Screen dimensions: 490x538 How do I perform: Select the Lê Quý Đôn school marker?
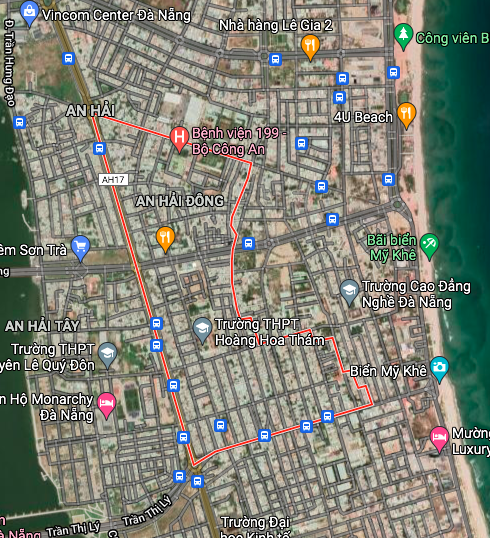107,355
